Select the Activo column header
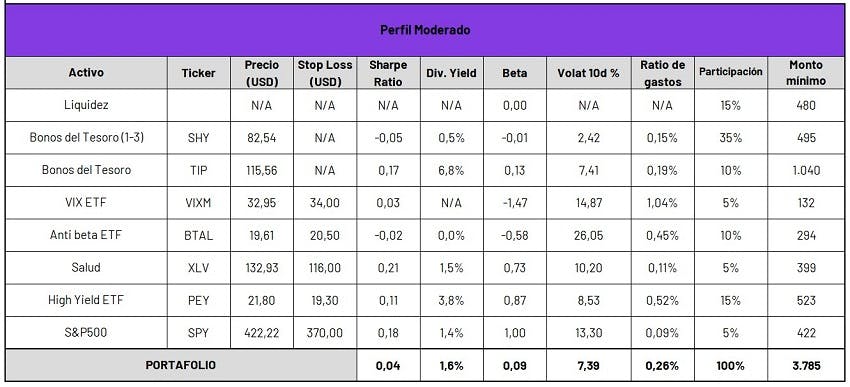Viewport: 850px width, 387px height. point(86,73)
